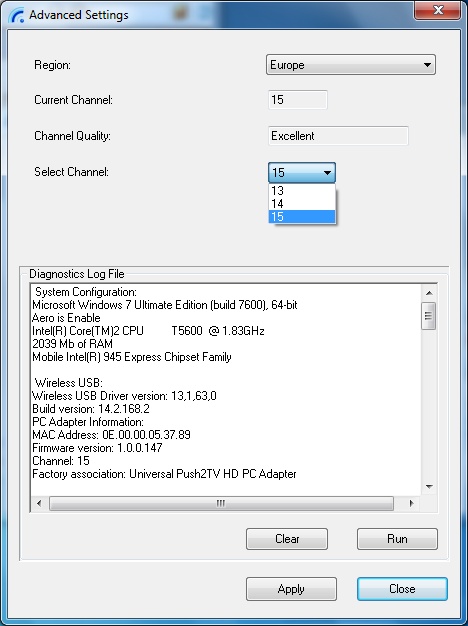Screen dimensions: 468x626
Task: Click the "Factory association" log line
Action: point(164,474)
